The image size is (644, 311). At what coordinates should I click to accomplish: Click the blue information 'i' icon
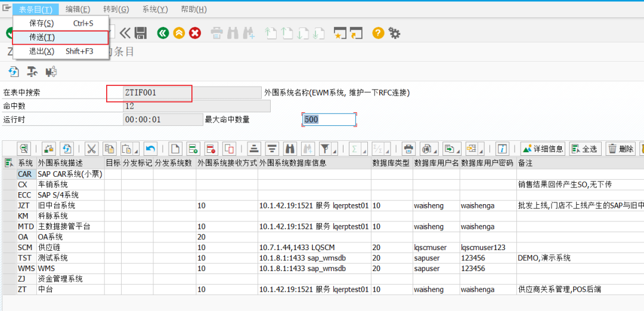point(502,149)
